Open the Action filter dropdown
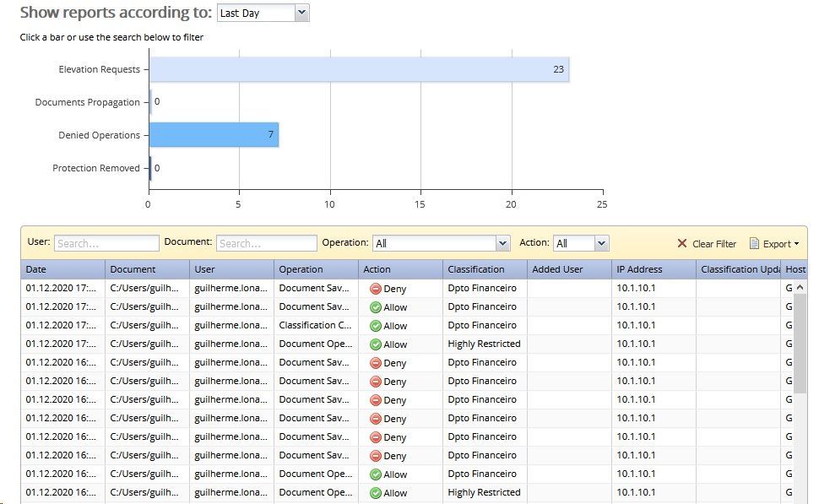This screenshot has width=819, height=504. [601, 243]
